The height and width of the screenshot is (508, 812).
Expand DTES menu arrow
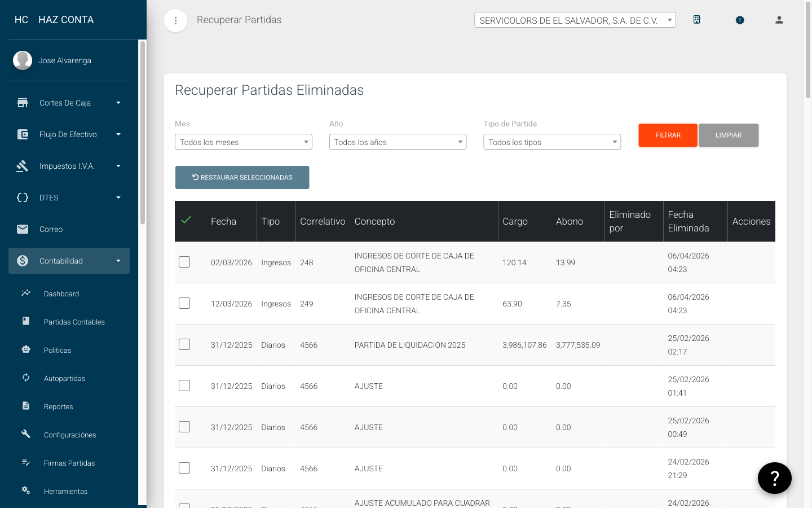(118, 198)
